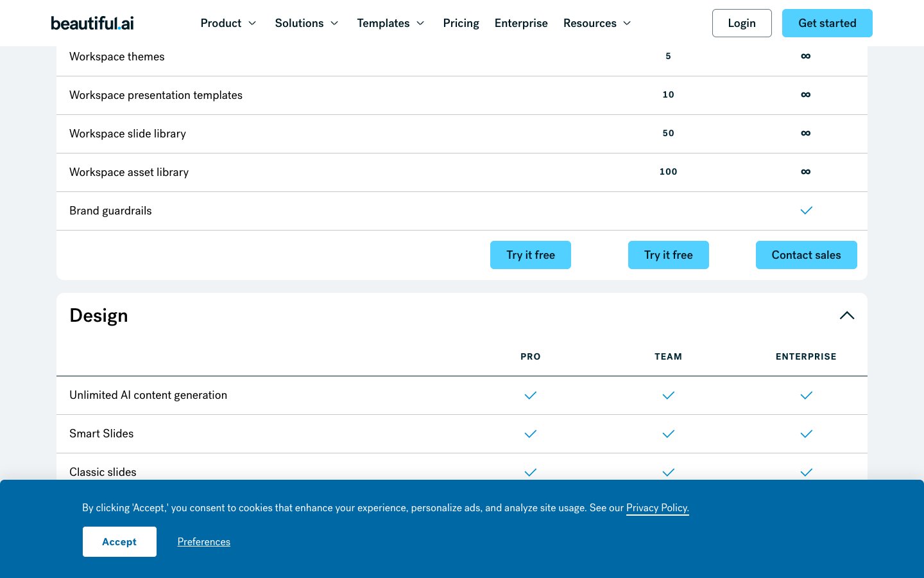Image resolution: width=924 pixels, height=578 pixels.
Task: Click the Brand guardrails Enterprise checkmark
Action: pos(806,211)
